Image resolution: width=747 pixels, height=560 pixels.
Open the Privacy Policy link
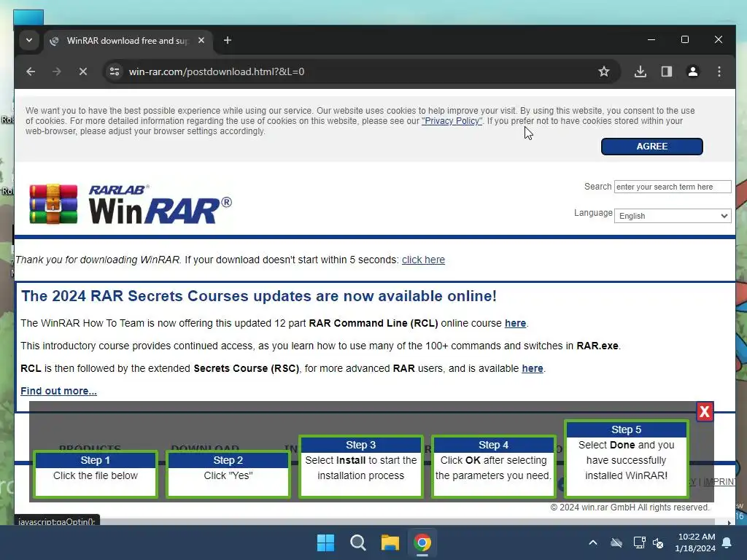(x=452, y=121)
